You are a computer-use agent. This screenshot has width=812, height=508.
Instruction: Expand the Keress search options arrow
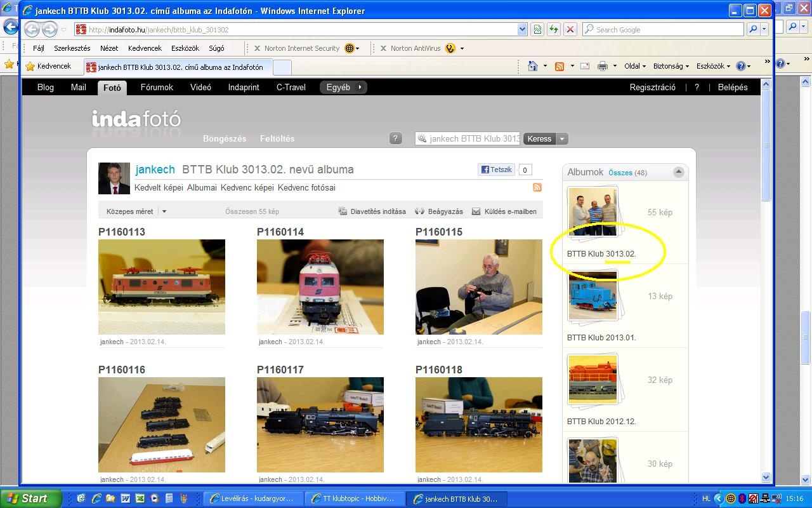(x=562, y=138)
